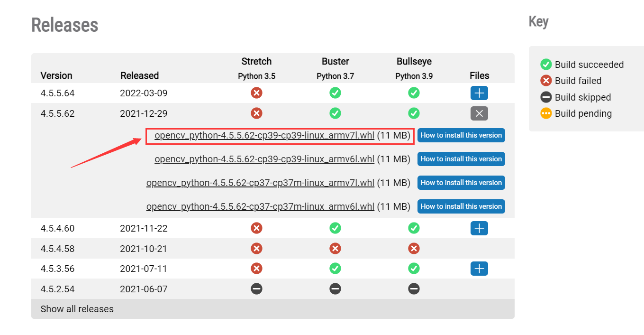Open install instructions for cp37m armv6l wheel

461,206
